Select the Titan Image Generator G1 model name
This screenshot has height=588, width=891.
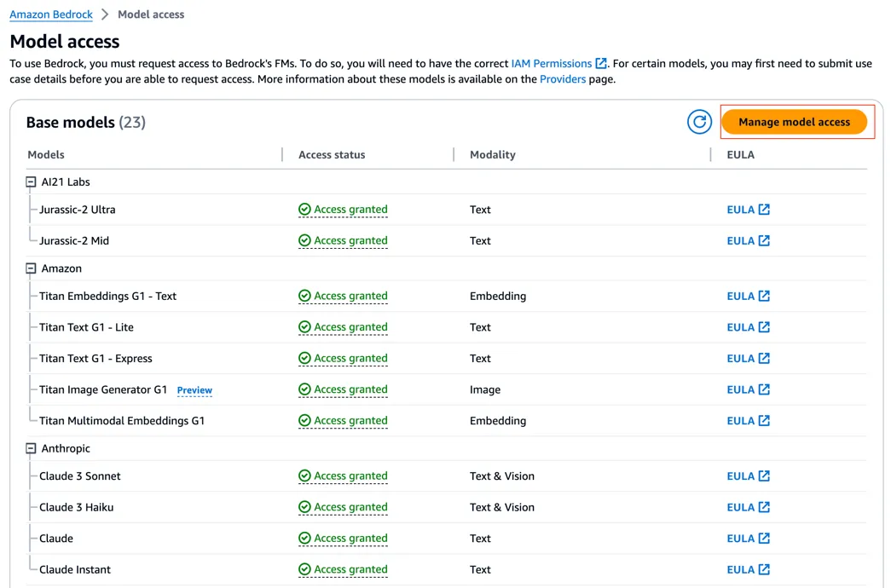[x=103, y=389]
